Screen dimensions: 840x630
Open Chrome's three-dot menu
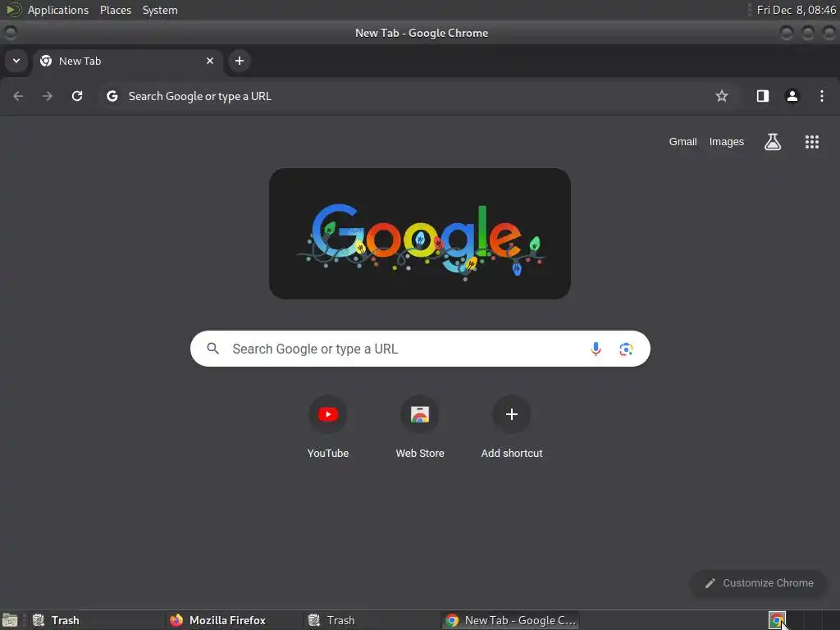point(822,96)
